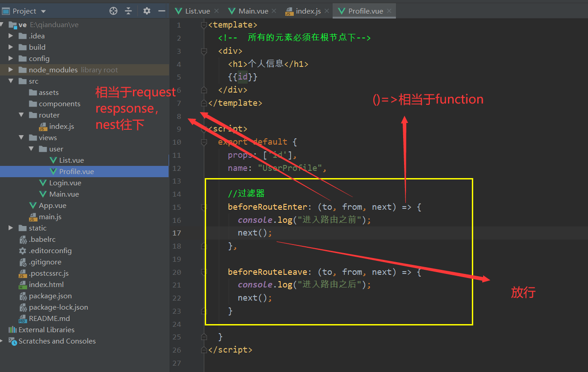Select the components folder
The height and width of the screenshot is (372, 588).
pyautogui.click(x=60, y=104)
